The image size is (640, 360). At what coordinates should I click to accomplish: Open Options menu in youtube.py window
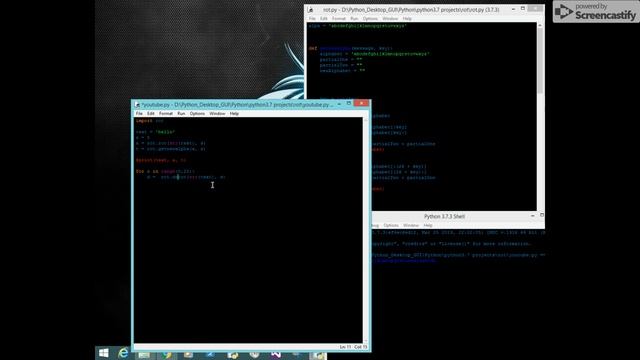(x=197, y=113)
